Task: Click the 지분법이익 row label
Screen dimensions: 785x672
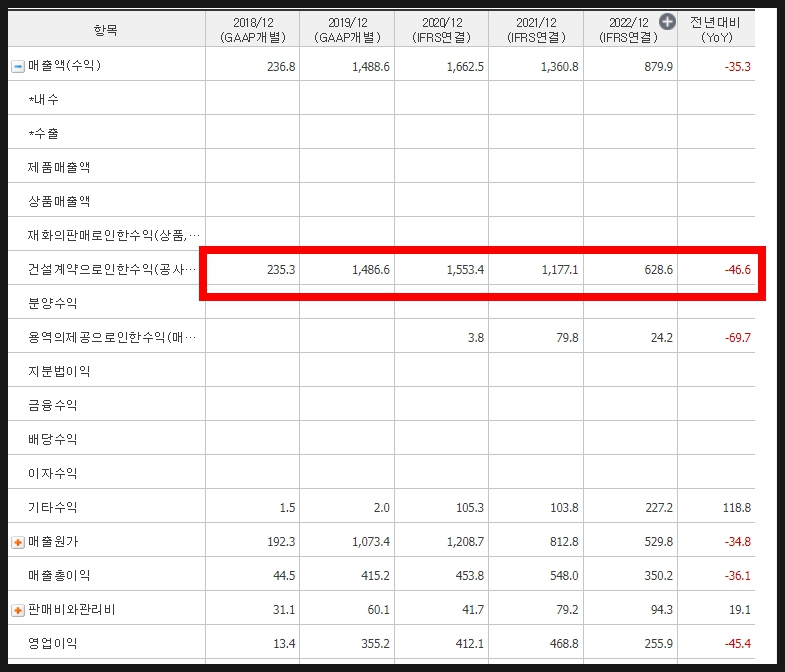Action: coord(59,371)
